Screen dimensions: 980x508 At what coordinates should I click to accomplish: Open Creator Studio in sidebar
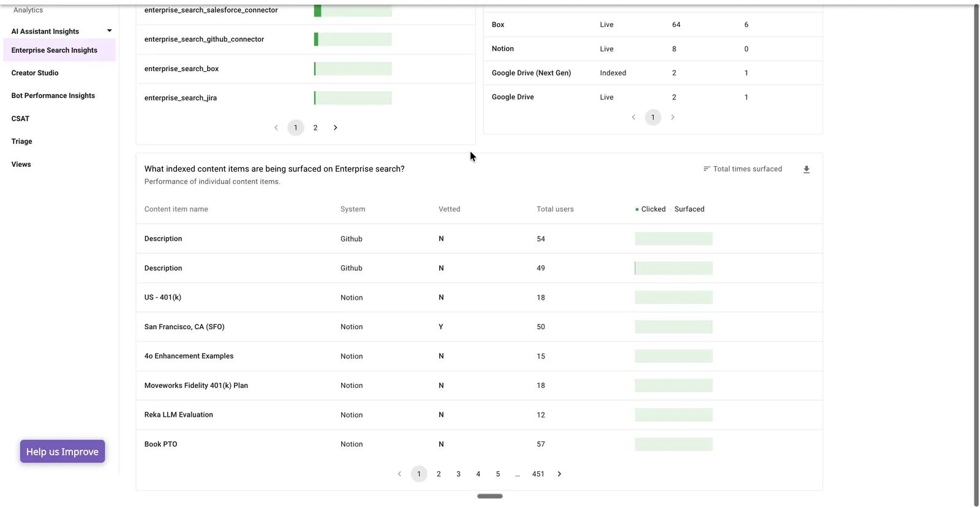pyautogui.click(x=35, y=73)
